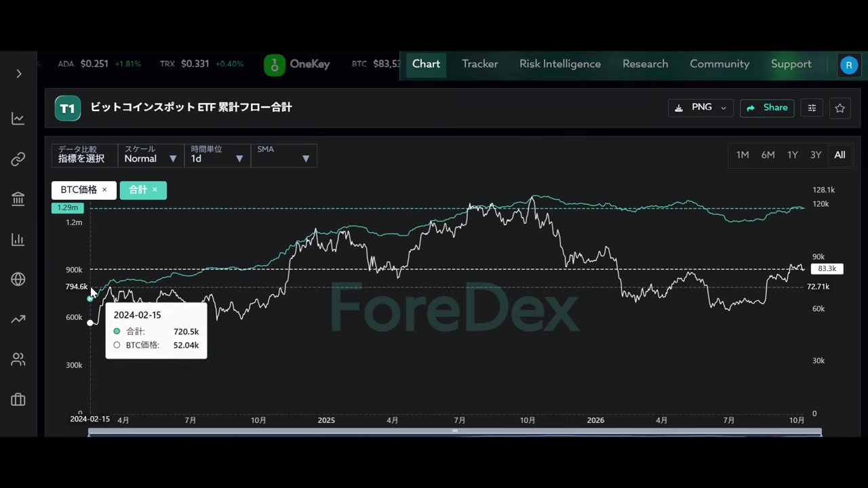This screenshot has height=488, width=868.
Task: Click the ADA $0.251 ticker entry
Action: tap(99, 64)
